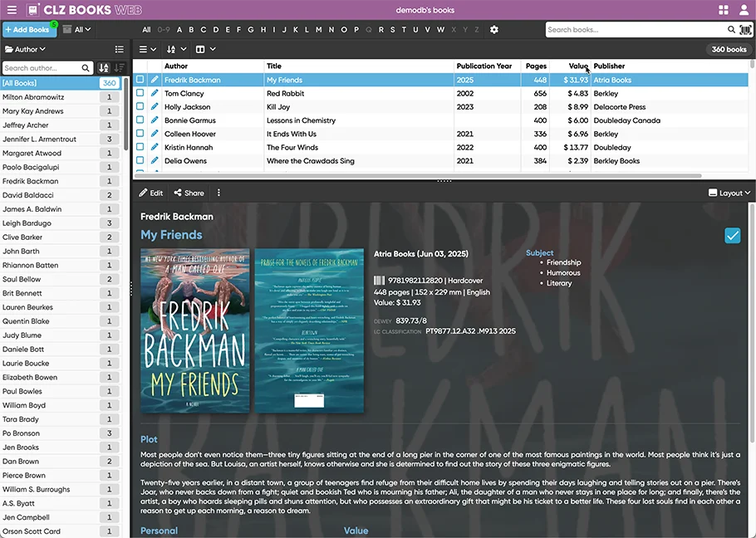Open the Author folder dropdown
756x538 pixels.
coord(25,49)
